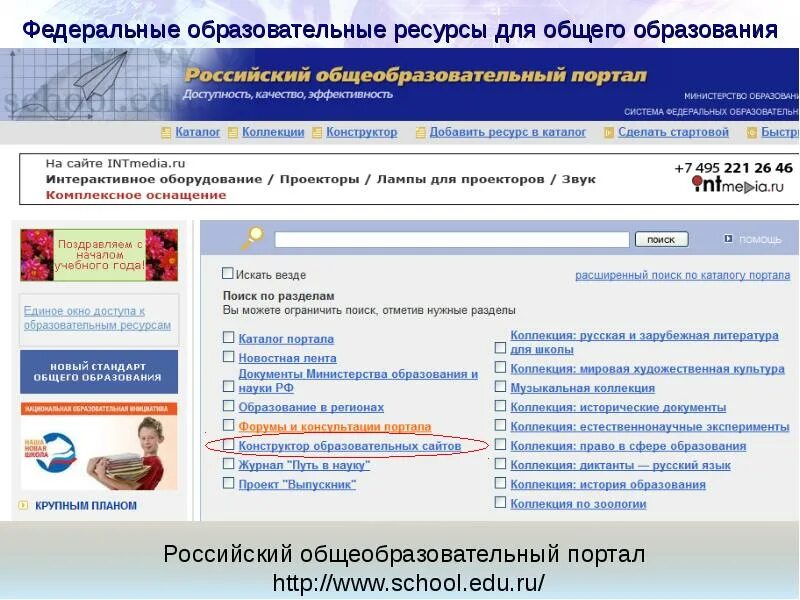800x600 pixels.
Task: Click the icon beside Коллекции link
Action: click(233, 133)
